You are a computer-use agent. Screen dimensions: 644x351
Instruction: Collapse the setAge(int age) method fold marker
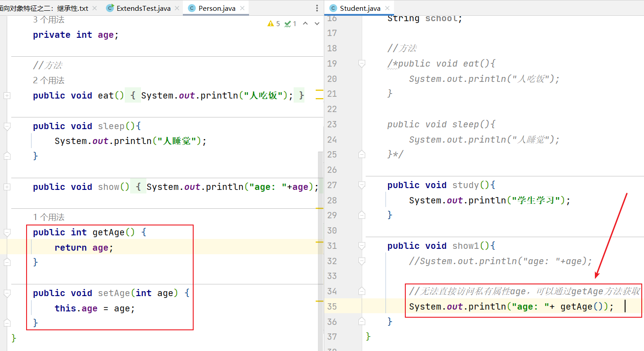7,293
